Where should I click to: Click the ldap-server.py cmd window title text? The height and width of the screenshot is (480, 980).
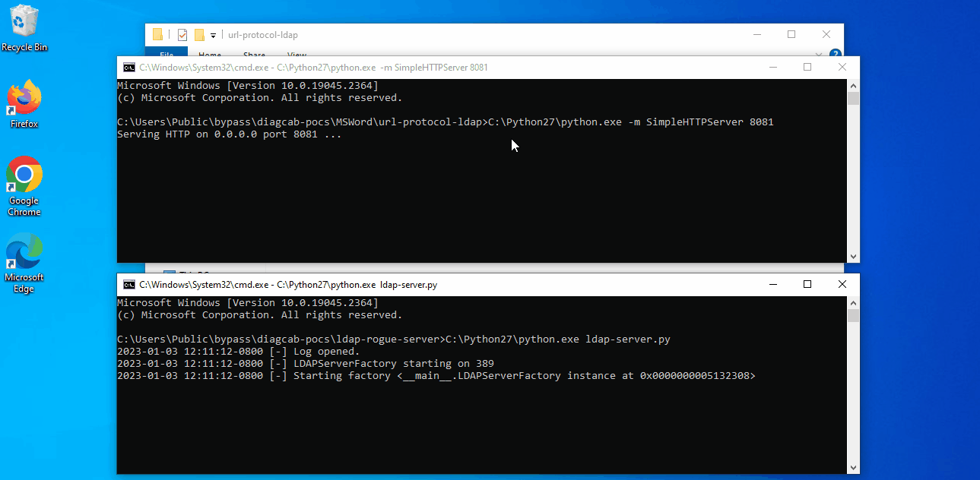coord(288,285)
